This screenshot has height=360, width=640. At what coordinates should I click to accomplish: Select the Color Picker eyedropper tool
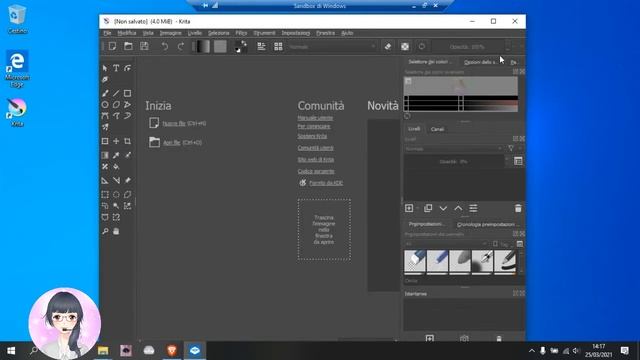click(x=116, y=155)
